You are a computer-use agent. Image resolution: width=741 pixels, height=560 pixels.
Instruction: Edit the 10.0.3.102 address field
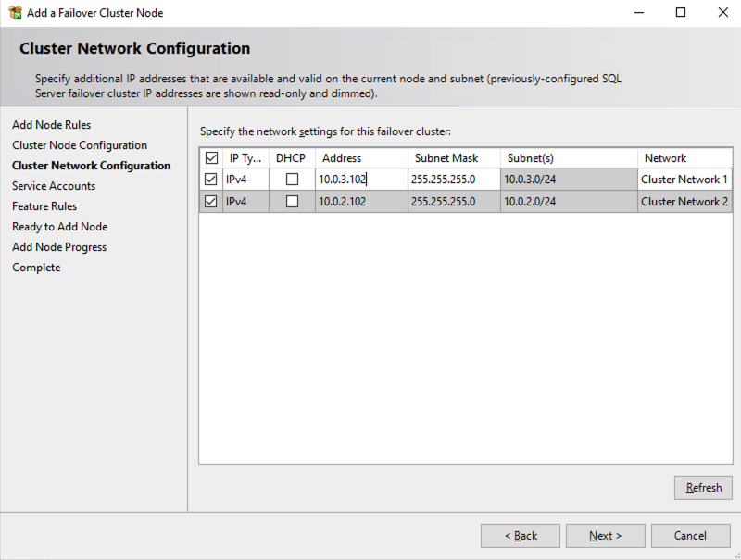pyautogui.click(x=361, y=180)
